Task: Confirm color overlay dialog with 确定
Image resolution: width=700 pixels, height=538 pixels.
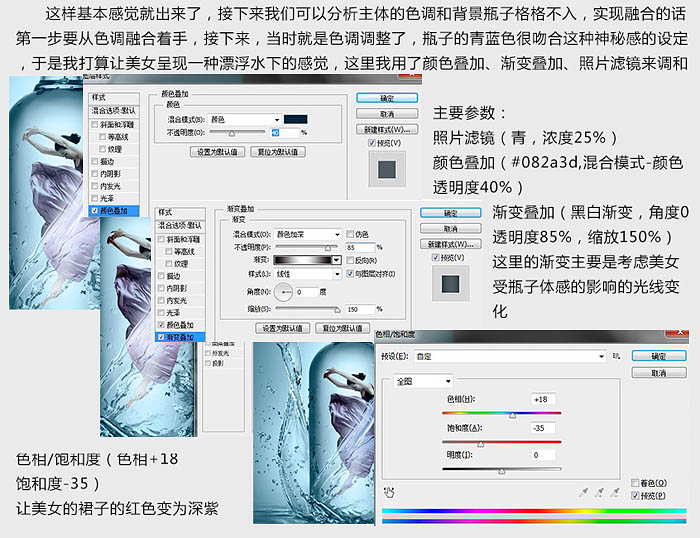Action: (x=387, y=98)
